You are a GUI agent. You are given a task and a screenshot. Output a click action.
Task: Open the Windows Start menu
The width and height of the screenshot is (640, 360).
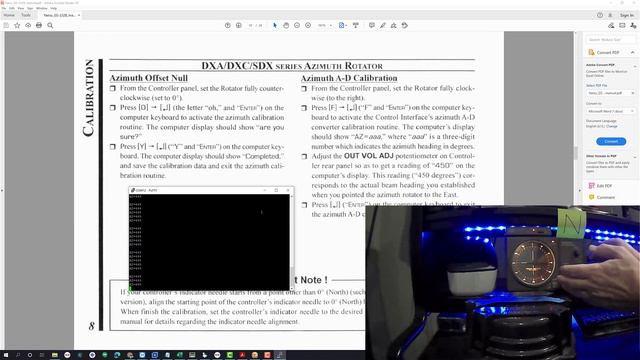tap(5, 355)
